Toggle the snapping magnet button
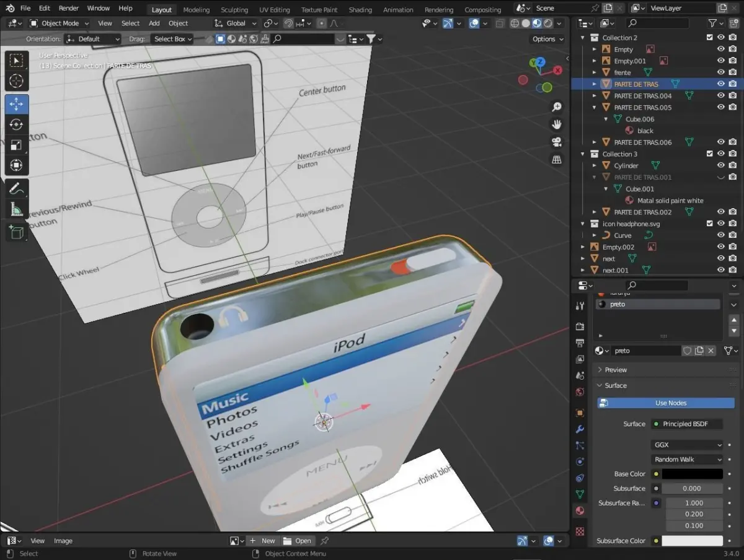The height and width of the screenshot is (560, 744). [x=288, y=23]
